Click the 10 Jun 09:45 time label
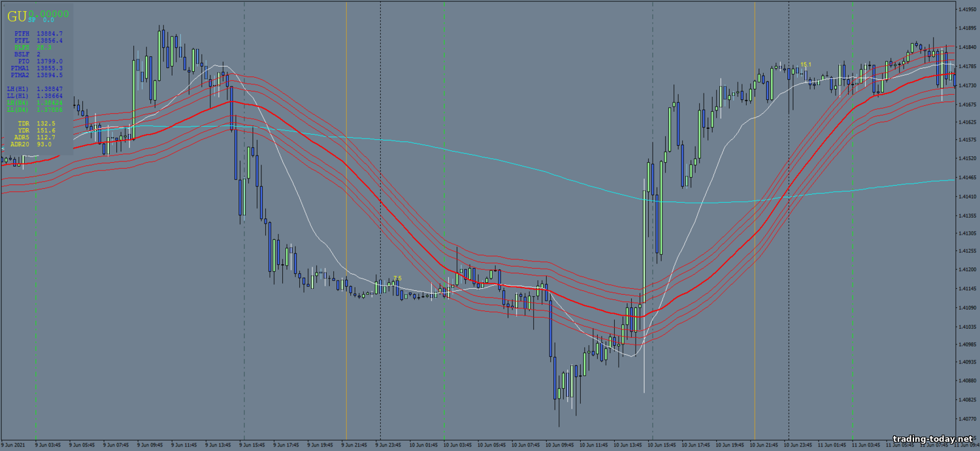Viewport: 980px width, 451px height. point(560,445)
